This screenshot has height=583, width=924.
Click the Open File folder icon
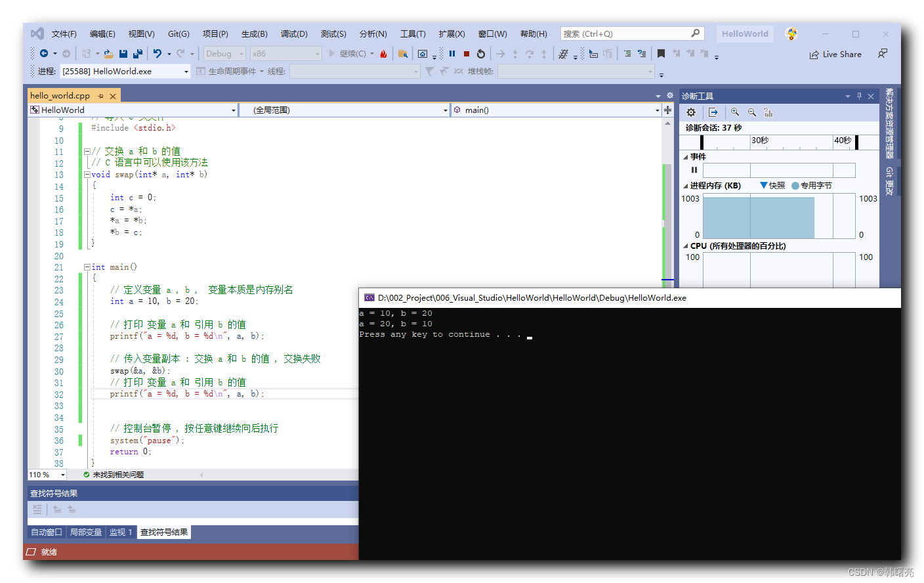click(108, 54)
